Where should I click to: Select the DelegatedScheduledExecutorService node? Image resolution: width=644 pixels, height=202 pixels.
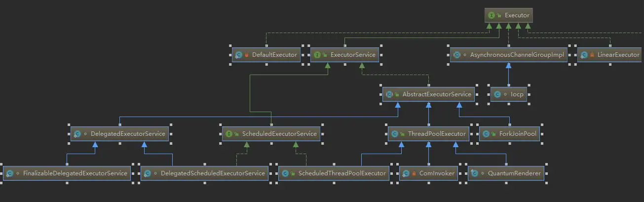pos(204,173)
